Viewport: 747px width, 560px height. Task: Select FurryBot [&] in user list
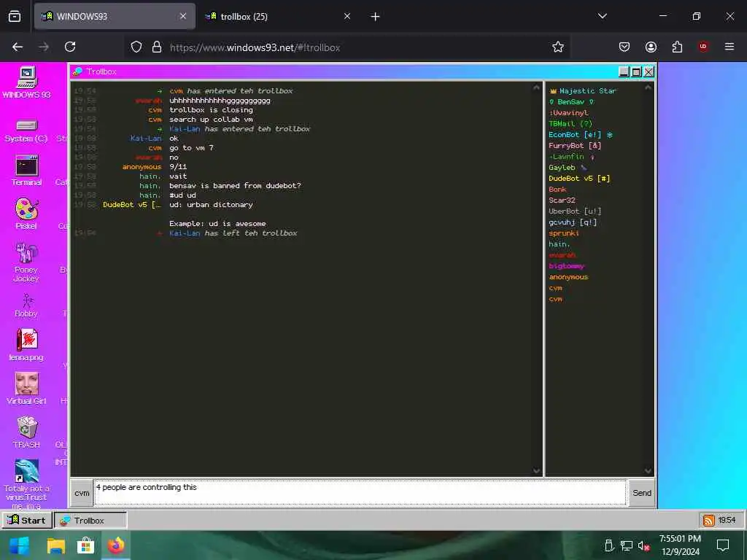click(x=575, y=146)
